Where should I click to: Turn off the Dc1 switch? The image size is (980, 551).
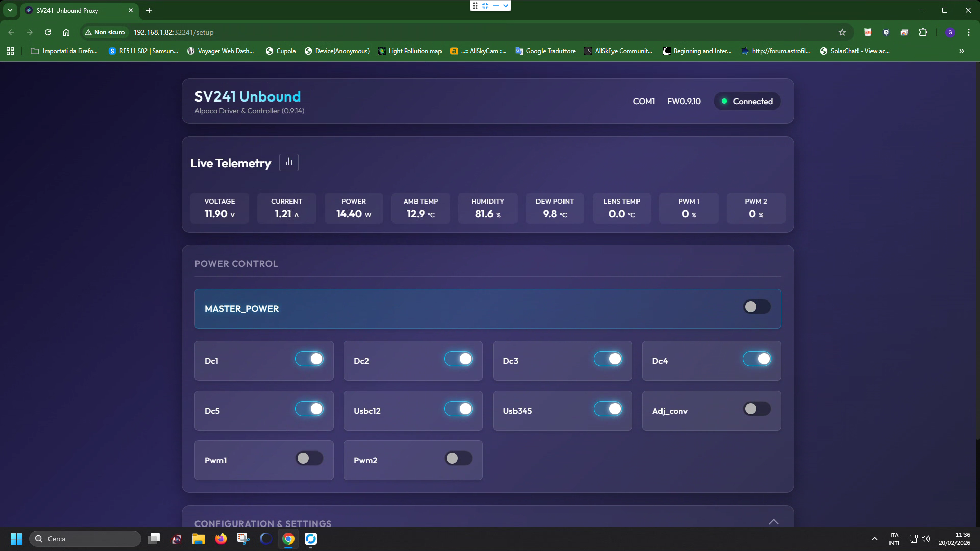pyautogui.click(x=309, y=359)
